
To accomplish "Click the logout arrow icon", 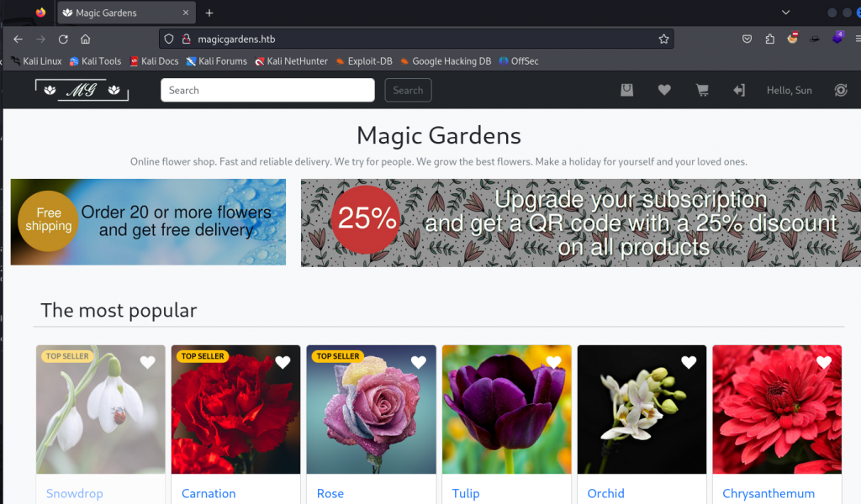I will pyautogui.click(x=739, y=90).
